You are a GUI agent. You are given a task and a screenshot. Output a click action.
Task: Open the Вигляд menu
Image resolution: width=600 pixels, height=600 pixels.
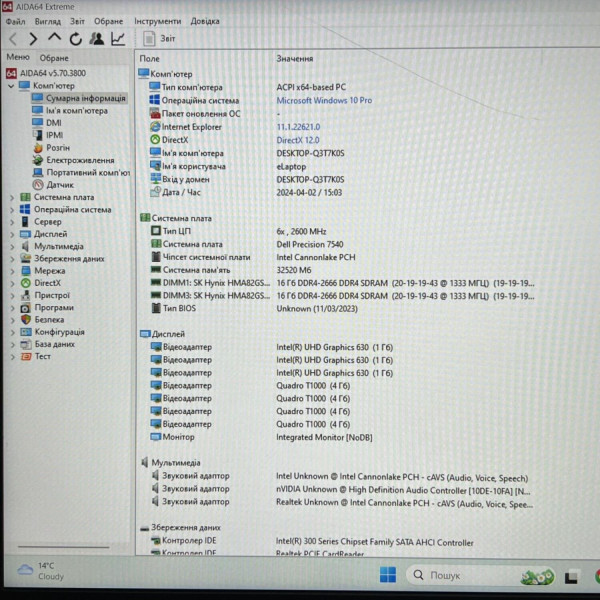[48, 21]
